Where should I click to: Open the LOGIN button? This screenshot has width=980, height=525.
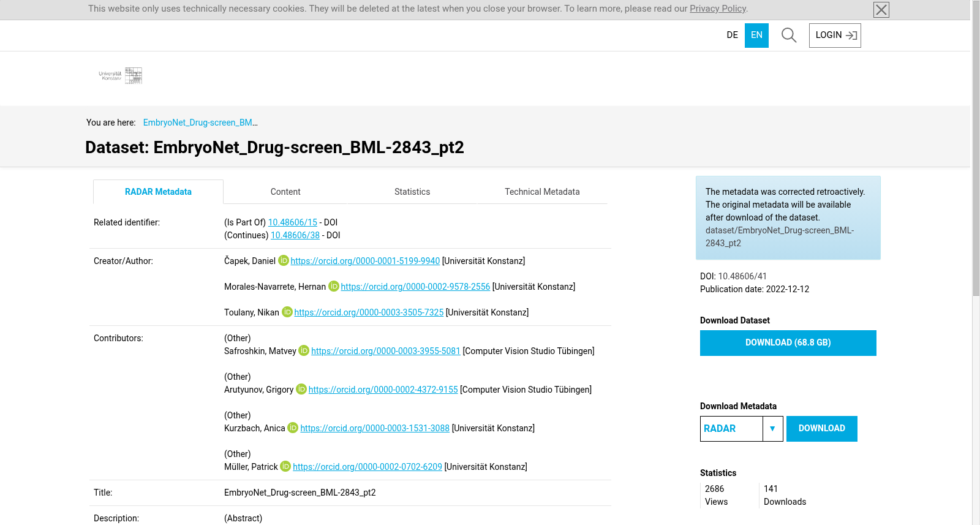tap(835, 36)
